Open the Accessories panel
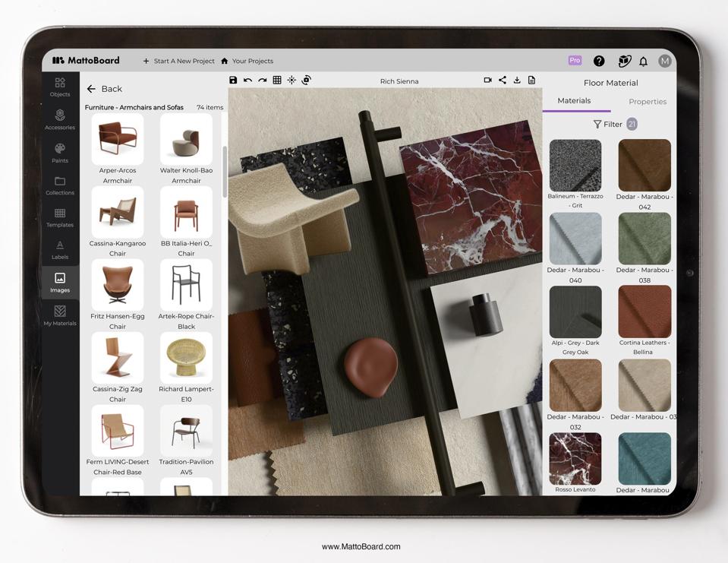728x563 pixels. 60,120
